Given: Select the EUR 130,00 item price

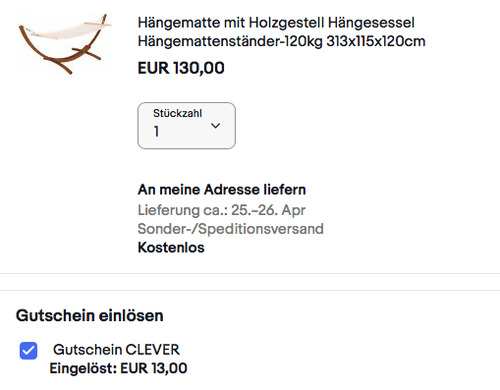Looking at the screenshot, I should click(181, 68).
